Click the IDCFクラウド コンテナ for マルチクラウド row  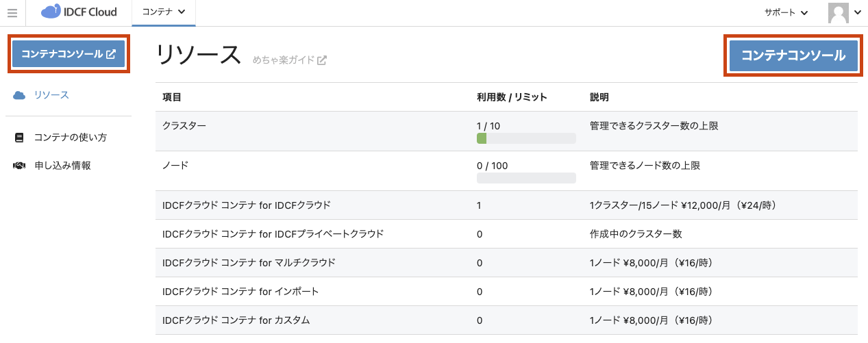pyautogui.click(x=248, y=263)
